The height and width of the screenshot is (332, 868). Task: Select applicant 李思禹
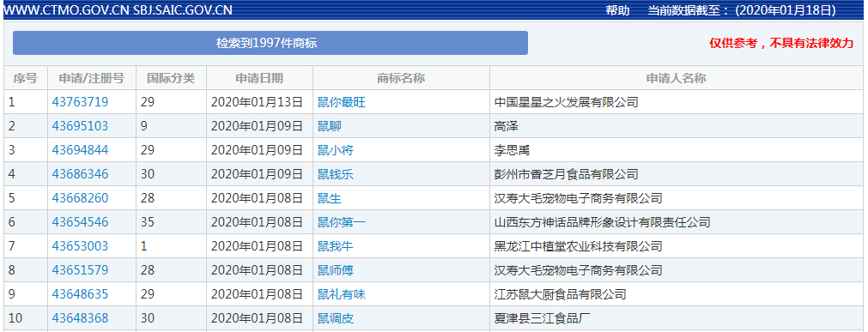(512, 150)
